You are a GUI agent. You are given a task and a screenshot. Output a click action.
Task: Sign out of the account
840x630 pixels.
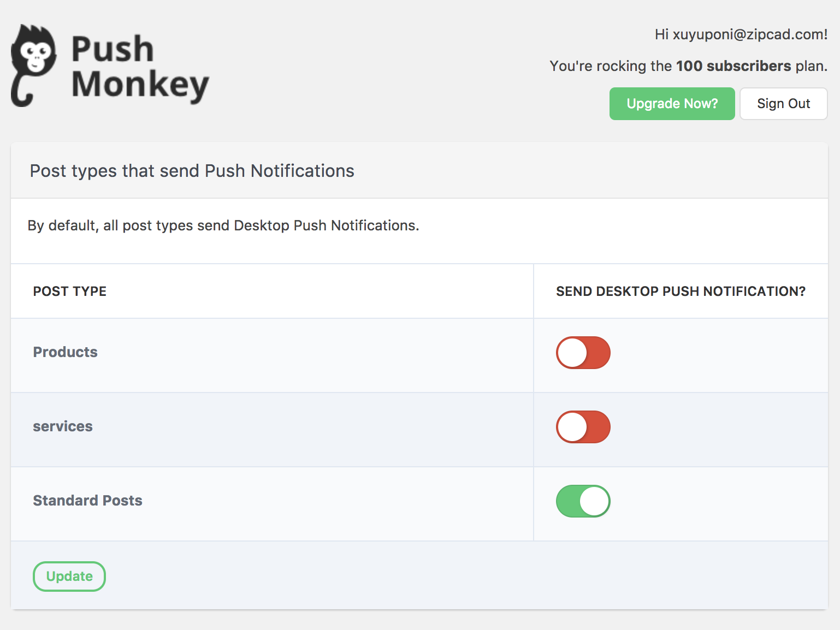783,104
